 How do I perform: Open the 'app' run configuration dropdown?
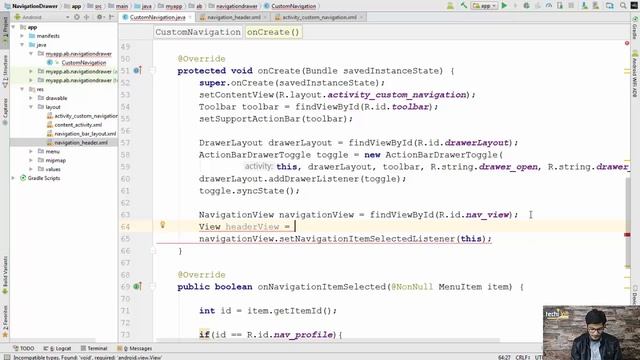[484, 6]
